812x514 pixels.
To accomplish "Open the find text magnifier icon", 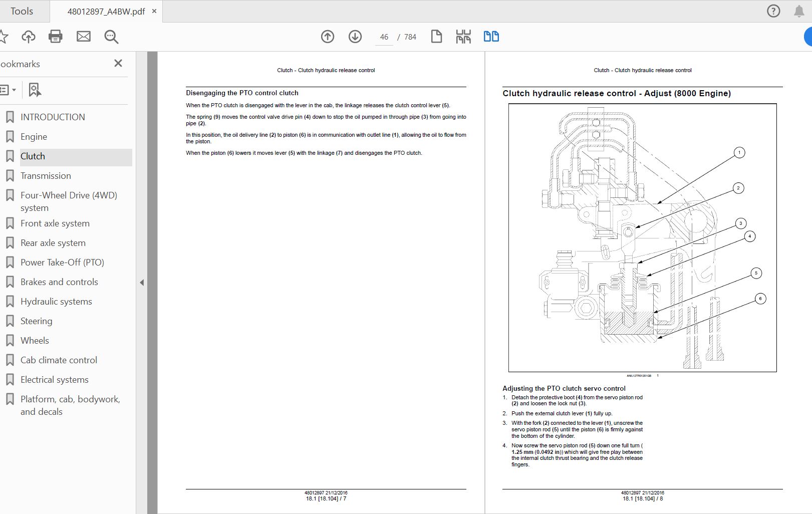I will tap(111, 37).
